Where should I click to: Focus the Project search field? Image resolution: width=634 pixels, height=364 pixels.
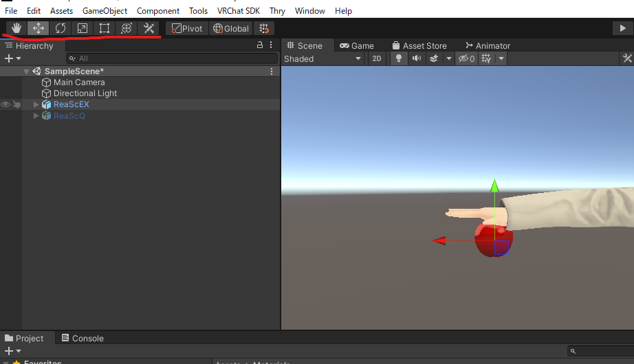pyautogui.click(x=601, y=351)
